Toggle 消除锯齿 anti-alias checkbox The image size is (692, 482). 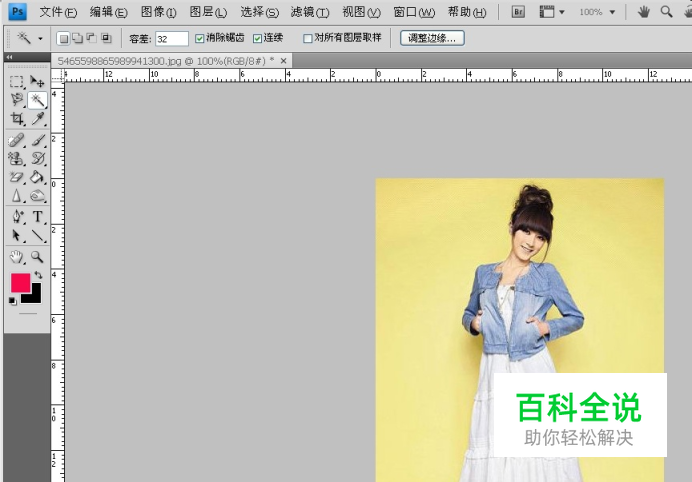pos(199,39)
